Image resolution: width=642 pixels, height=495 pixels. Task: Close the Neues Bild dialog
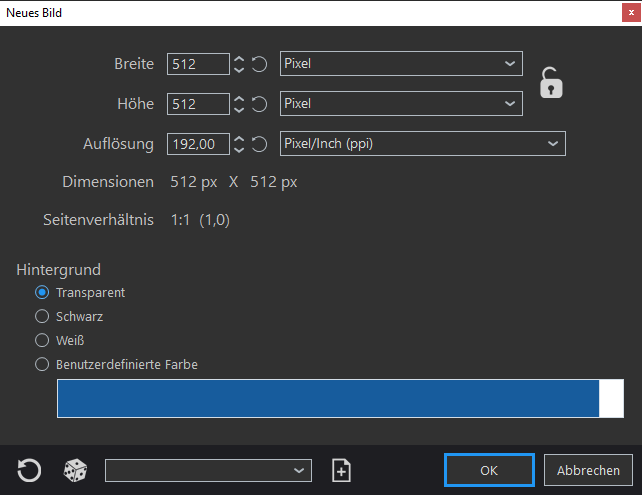[630, 13]
